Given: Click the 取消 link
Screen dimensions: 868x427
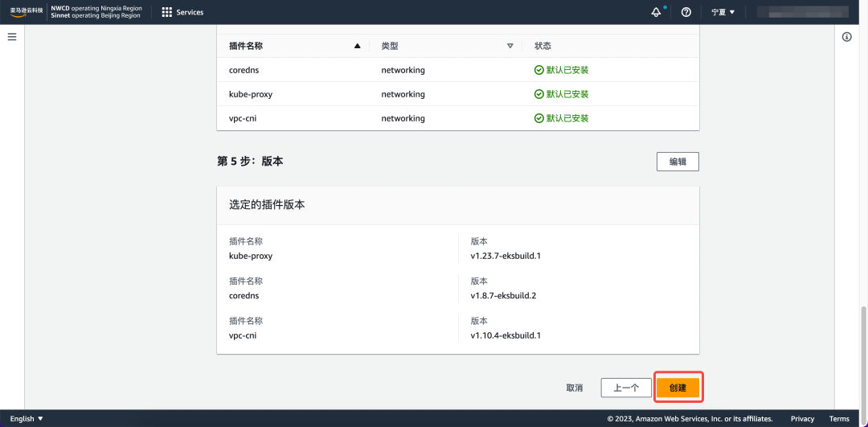Looking at the screenshot, I should click(x=575, y=388).
